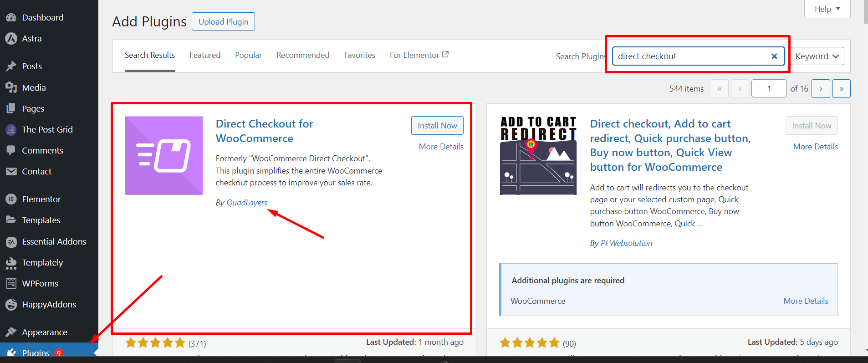This screenshot has width=868, height=363.
Task: Go to last results page double arrow
Action: pos(842,89)
